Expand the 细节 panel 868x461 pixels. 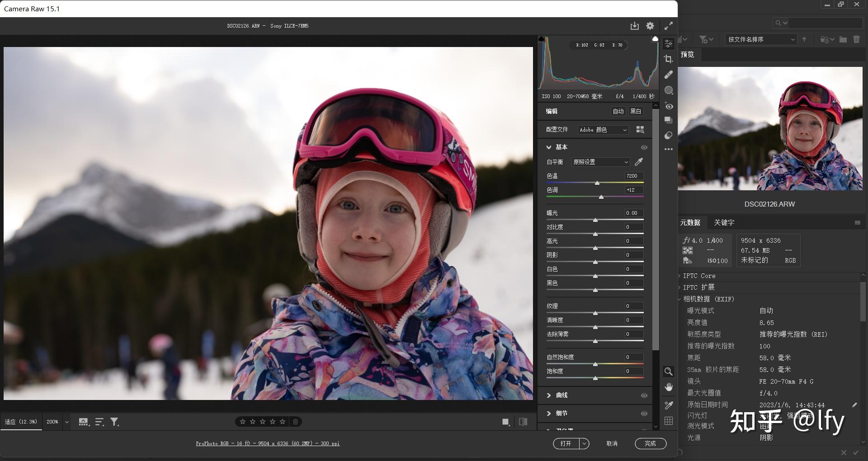[549, 414]
